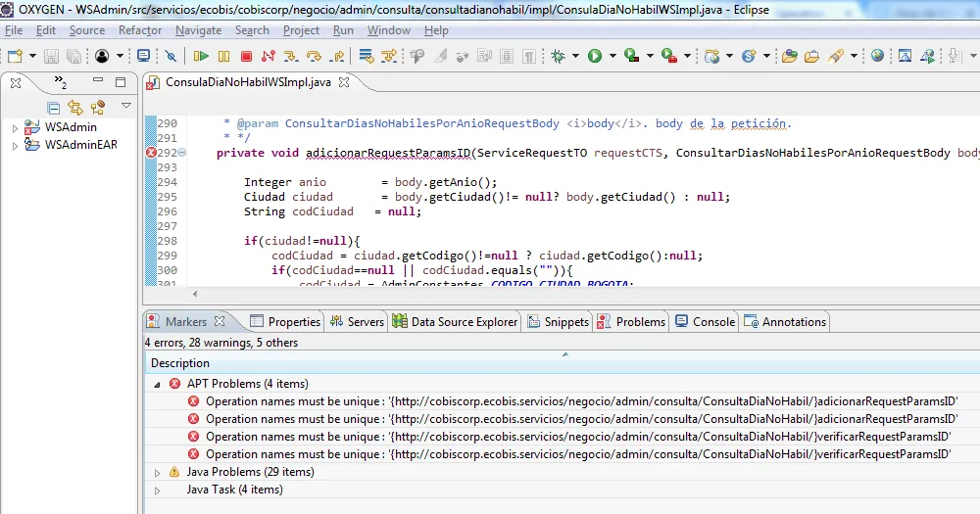Switch to the Properties tab
Image resolution: width=980 pixels, height=514 pixels.
click(285, 322)
